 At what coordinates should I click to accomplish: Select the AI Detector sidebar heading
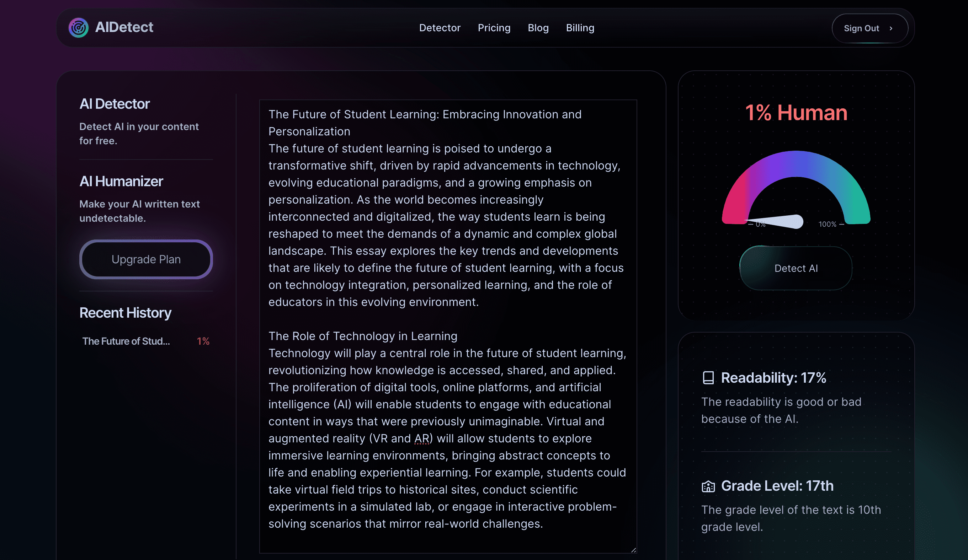(x=115, y=104)
